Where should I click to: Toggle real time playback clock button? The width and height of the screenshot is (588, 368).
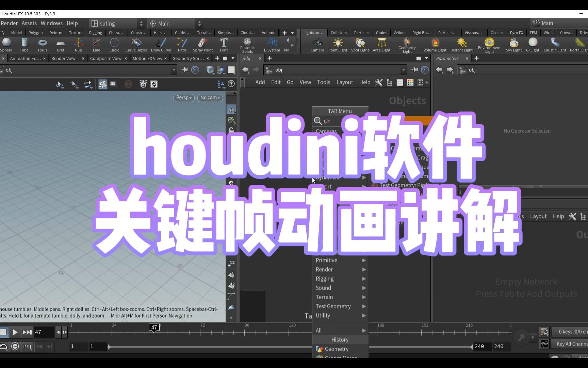pos(15,346)
